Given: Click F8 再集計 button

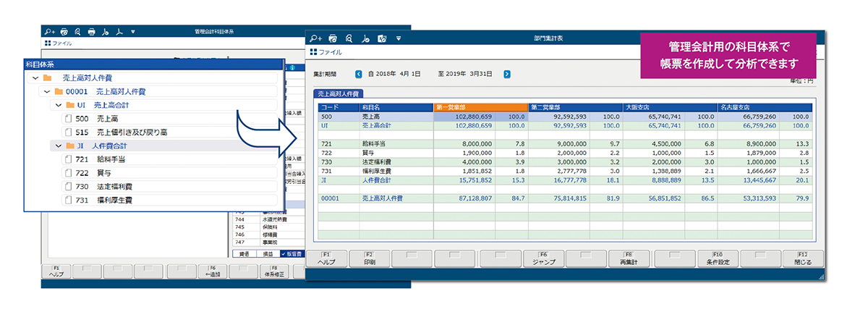Looking at the screenshot, I should (629, 258).
